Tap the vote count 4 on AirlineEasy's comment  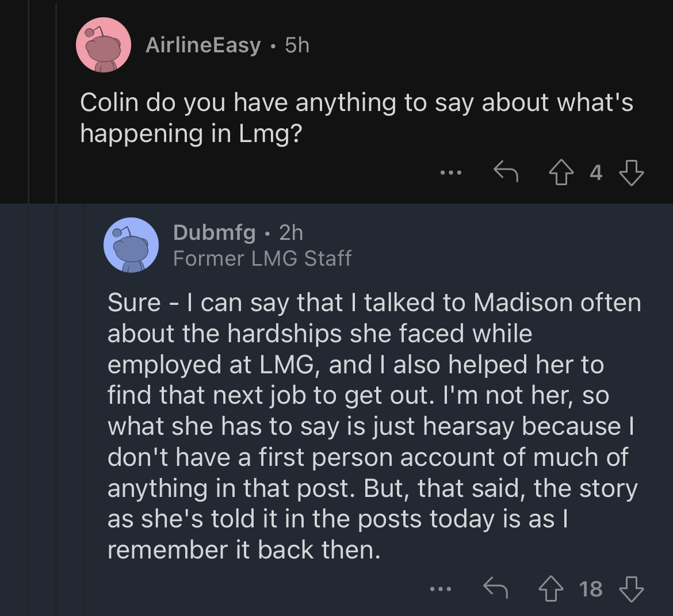point(596,173)
